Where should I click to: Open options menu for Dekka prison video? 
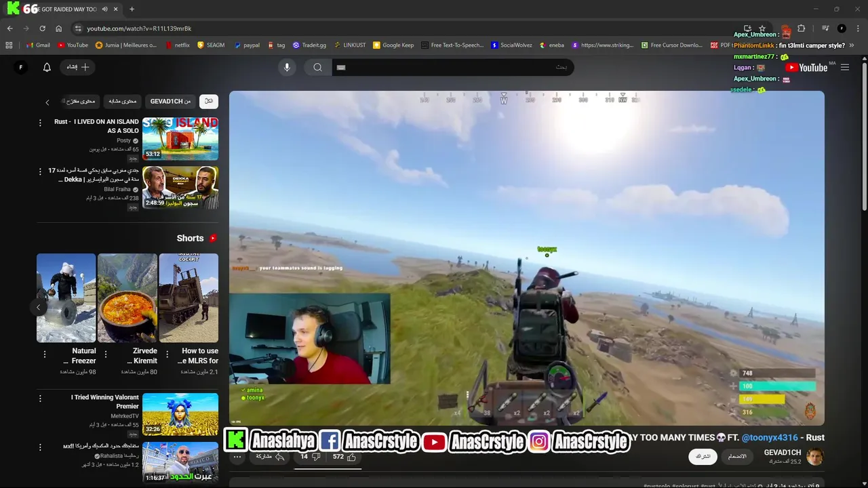(x=40, y=171)
